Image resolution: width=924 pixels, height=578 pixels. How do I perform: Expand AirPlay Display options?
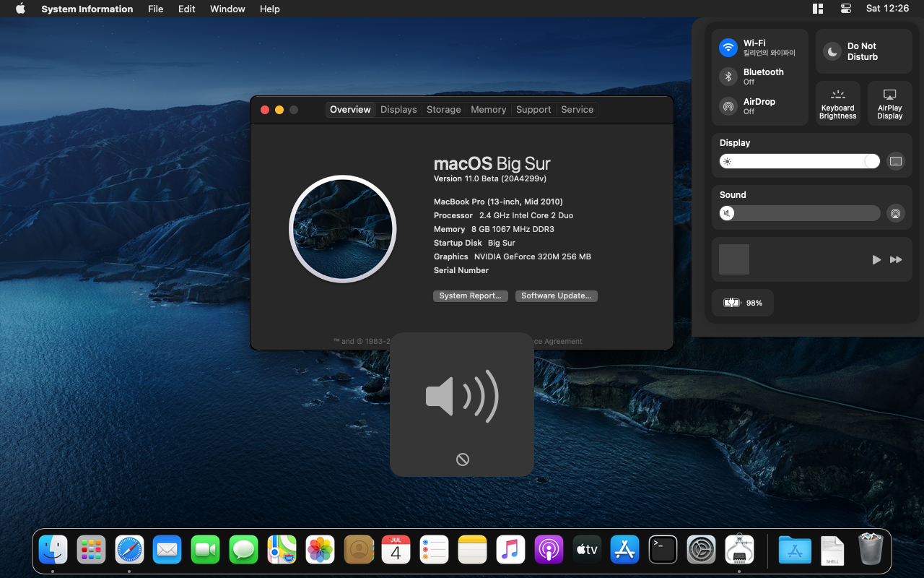(x=889, y=103)
